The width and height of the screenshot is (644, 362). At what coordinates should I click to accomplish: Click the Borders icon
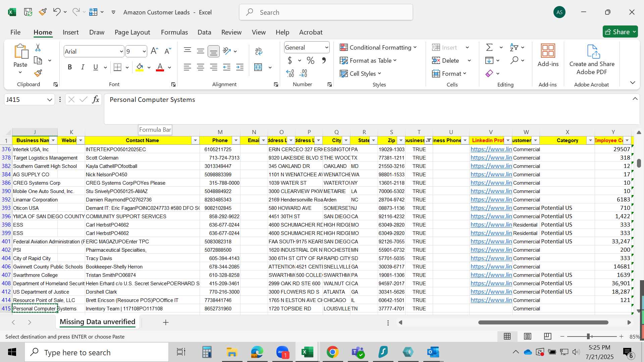pos(117,67)
